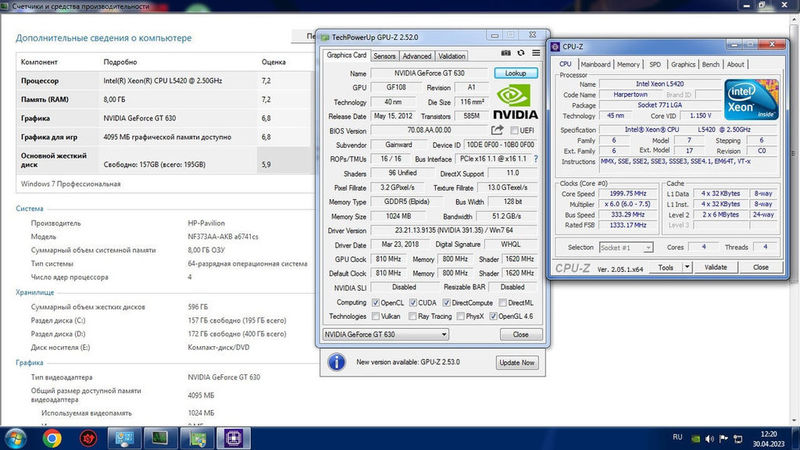Click the NVIDIA tray icon

(x=695, y=439)
